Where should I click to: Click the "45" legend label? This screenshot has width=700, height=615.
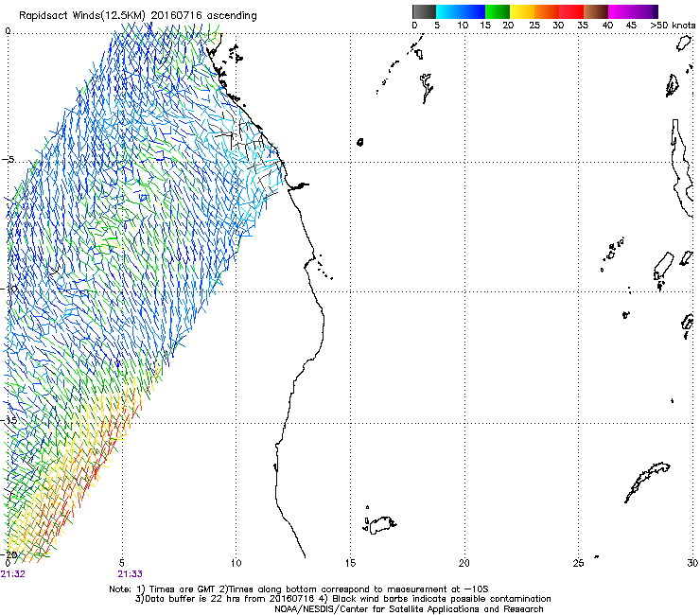631,26
